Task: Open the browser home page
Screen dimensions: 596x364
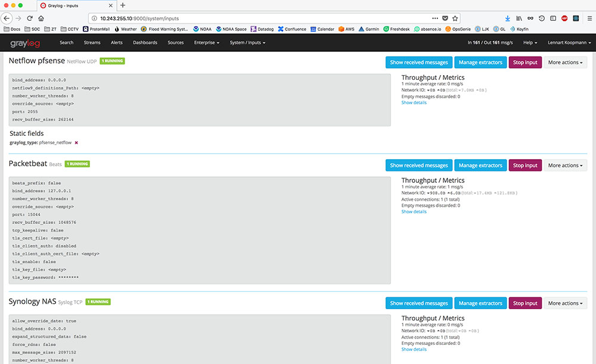Action: [41, 18]
